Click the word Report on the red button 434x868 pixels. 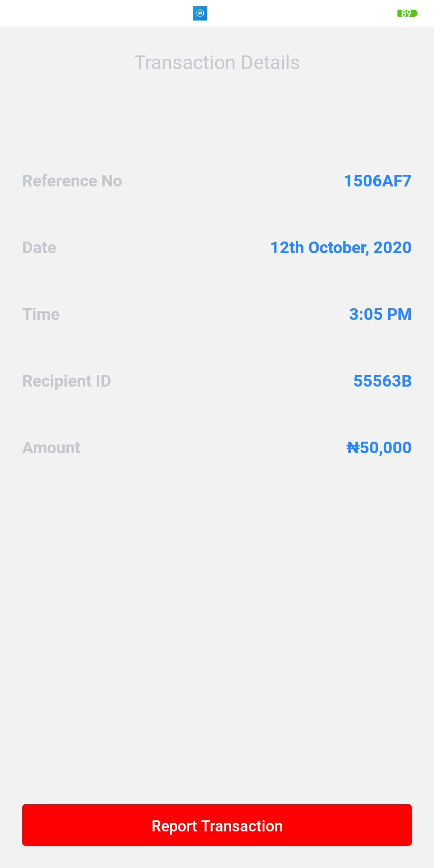[x=174, y=826]
